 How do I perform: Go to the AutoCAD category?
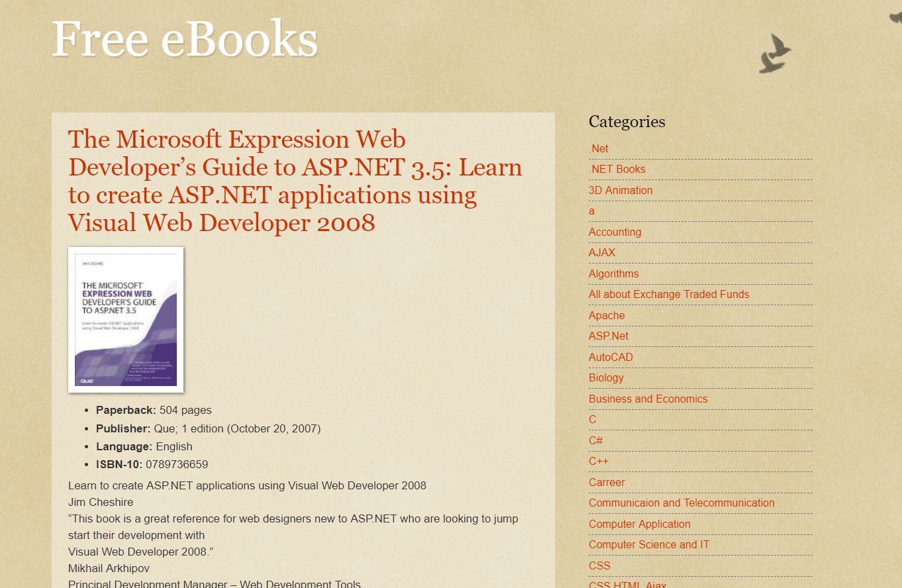611,357
